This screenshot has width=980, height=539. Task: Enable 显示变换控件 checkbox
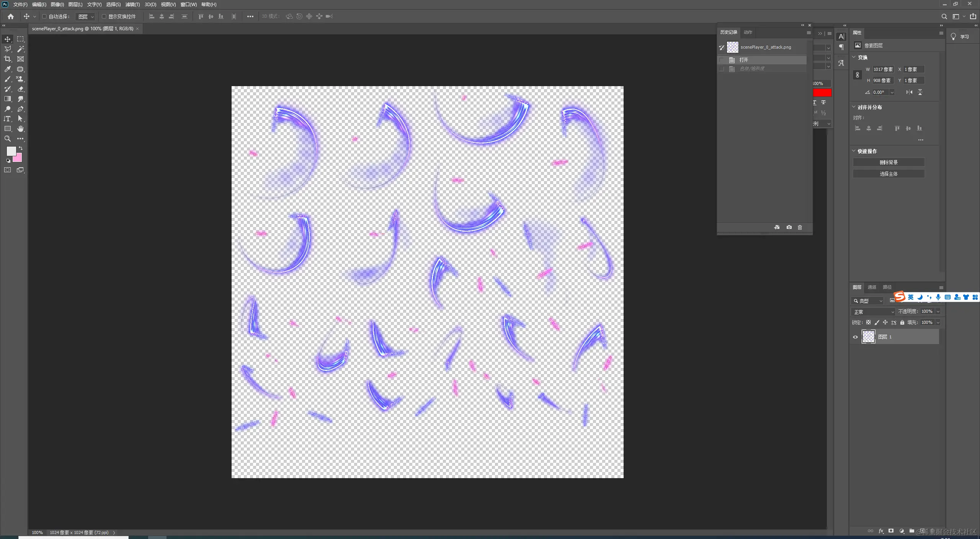point(104,16)
